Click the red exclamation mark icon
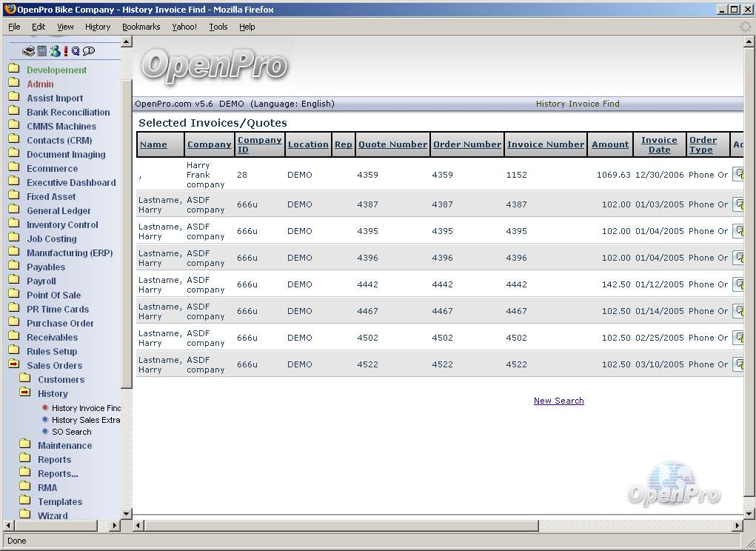This screenshot has width=756, height=551. pos(66,51)
